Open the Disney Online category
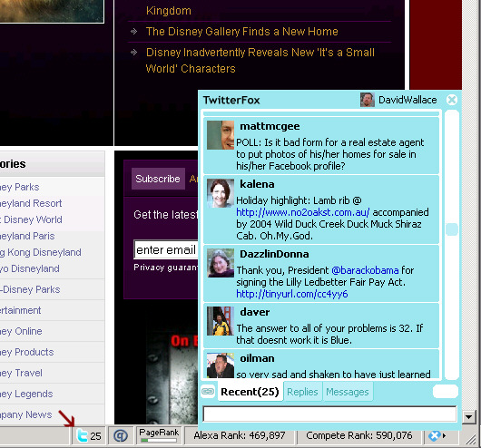Image resolution: width=481 pixels, height=448 pixels. point(21,331)
